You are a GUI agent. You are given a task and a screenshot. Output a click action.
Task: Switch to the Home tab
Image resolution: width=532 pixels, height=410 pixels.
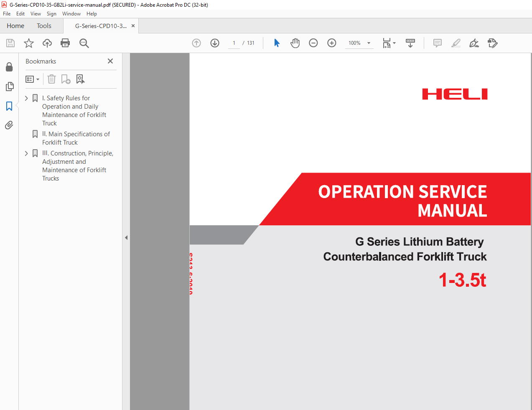click(15, 26)
